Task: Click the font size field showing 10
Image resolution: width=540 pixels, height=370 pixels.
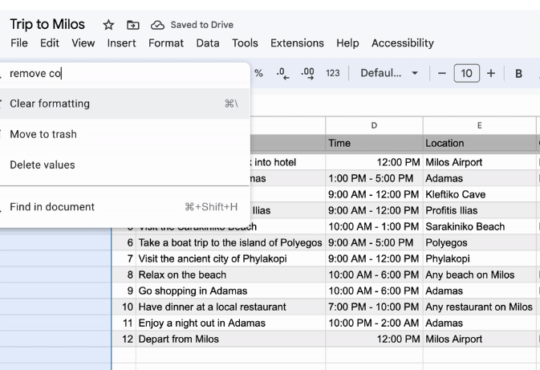Action: 467,73
